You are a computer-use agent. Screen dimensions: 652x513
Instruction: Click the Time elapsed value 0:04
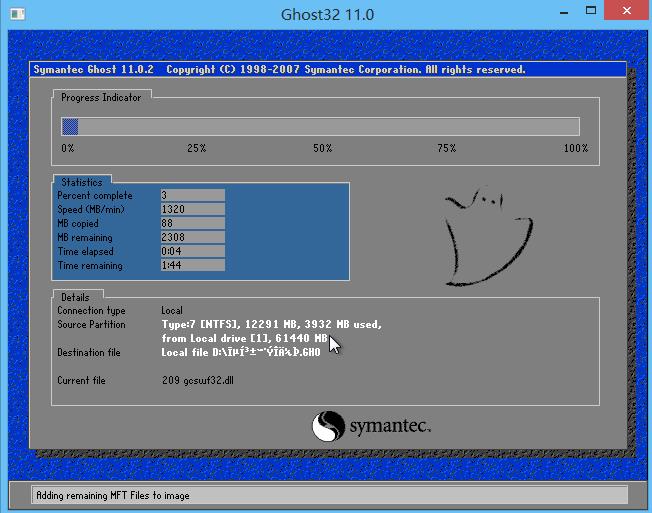click(193, 251)
